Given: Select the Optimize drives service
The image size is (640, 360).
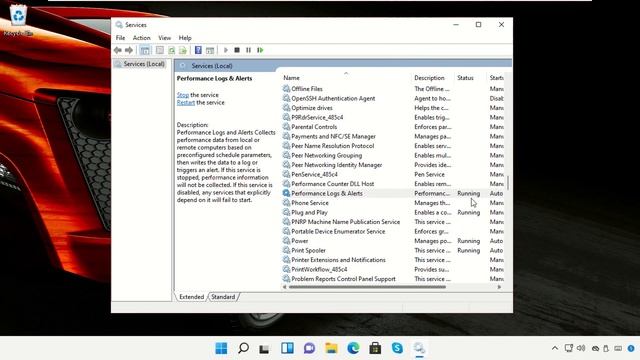Looking at the screenshot, I should click(x=312, y=108).
